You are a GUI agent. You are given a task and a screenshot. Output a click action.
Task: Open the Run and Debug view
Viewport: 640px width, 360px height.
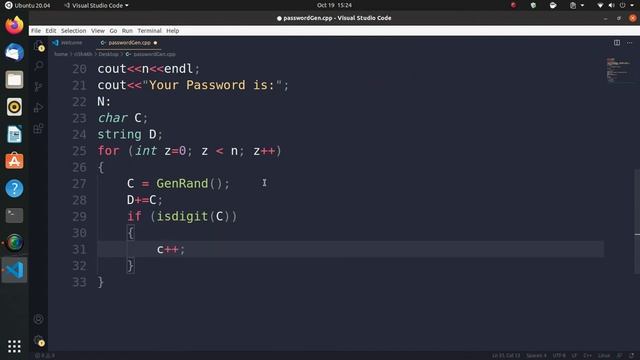[38, 107]
